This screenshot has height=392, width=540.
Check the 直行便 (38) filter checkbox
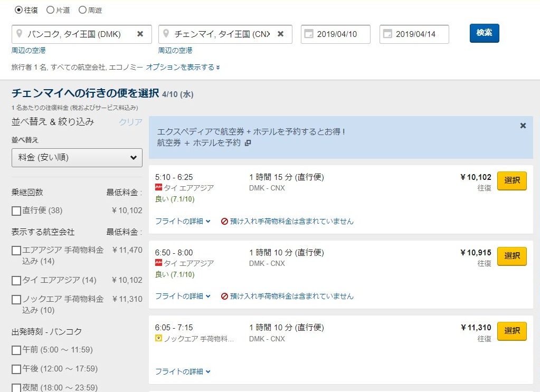pos(16,211)
